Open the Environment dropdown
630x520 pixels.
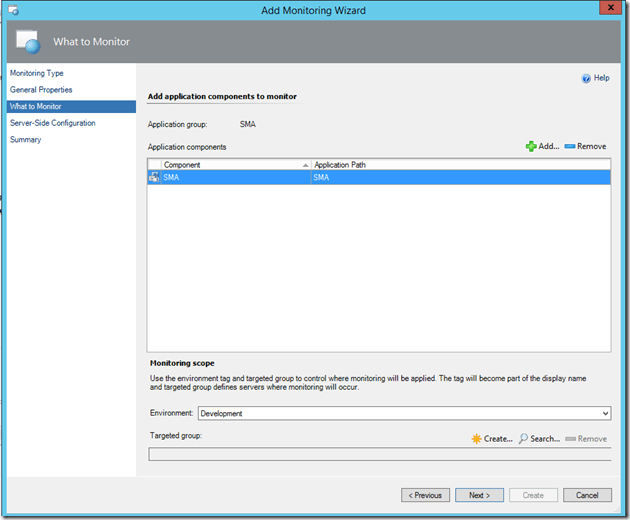pos(604,413)
